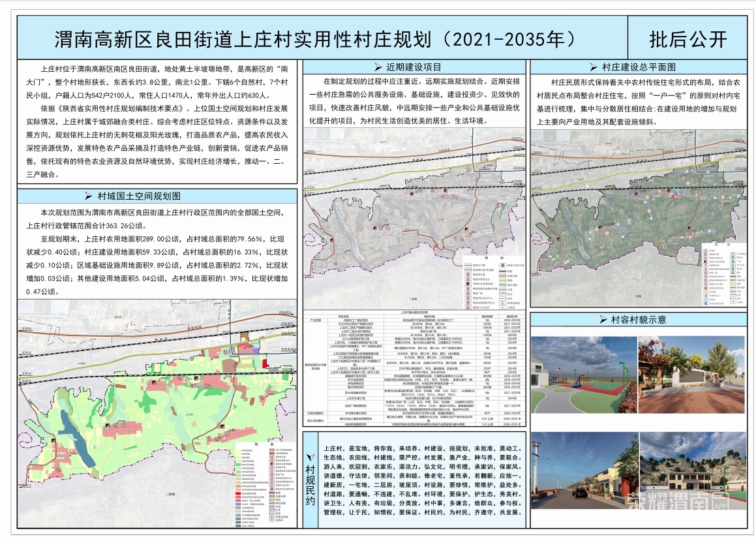This screenshot has width=756, height=539.
Task: Click the rule line starting 建新居，一宅地
Action: point(423,485)
